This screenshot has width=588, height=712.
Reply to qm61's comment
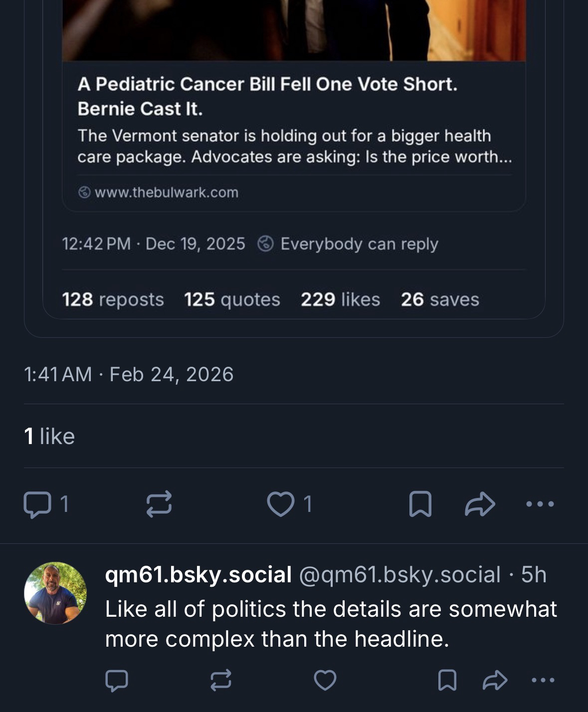[x=117, y=680]
